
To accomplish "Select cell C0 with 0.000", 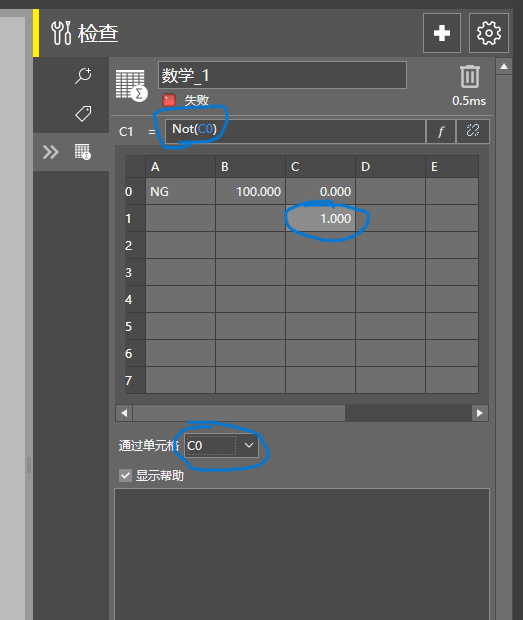I will coord(321,191).
